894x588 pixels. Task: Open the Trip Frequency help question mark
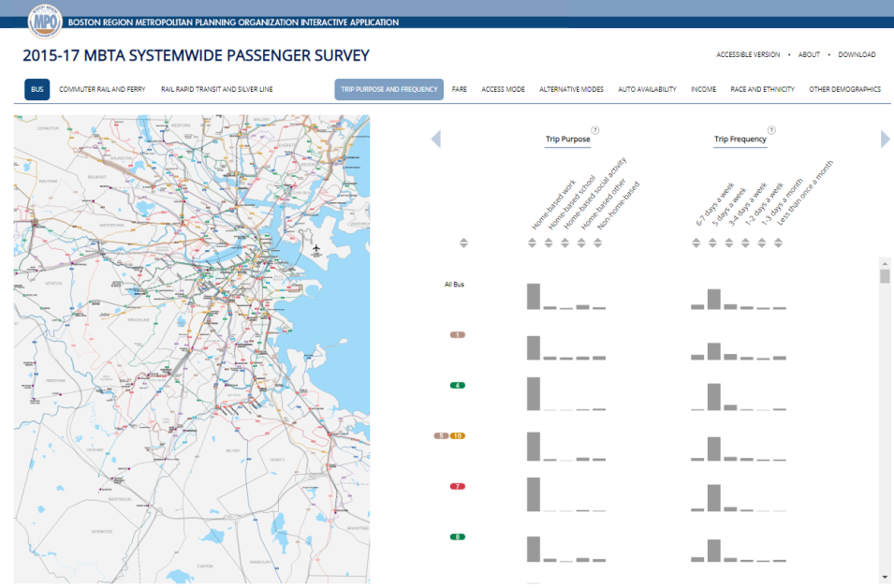[771, 130]
